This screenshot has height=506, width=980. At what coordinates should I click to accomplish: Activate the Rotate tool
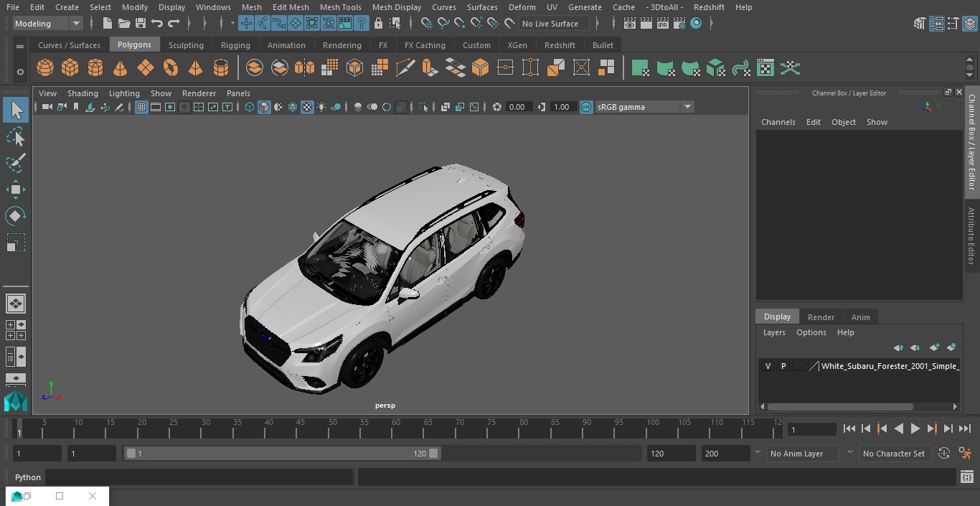point(16,216)
